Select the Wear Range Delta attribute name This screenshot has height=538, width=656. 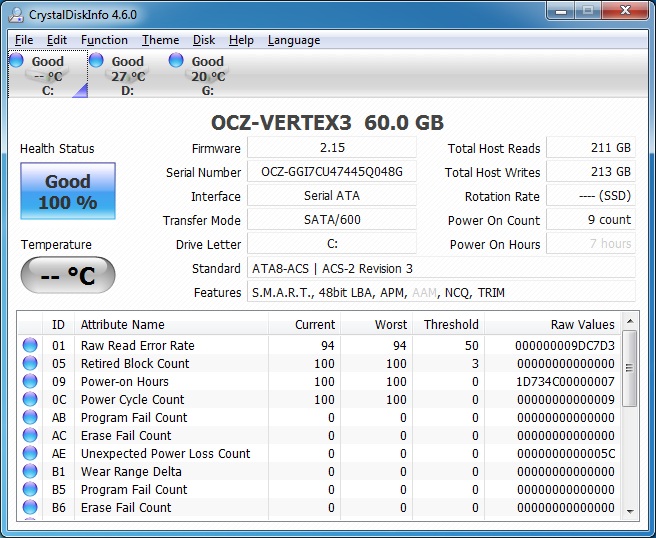coord(131,471)
